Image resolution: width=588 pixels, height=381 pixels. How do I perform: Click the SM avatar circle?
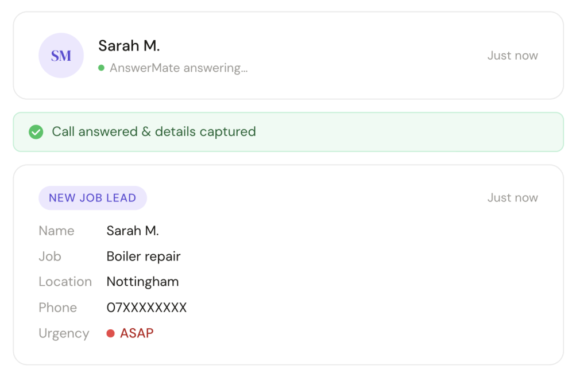click(61, 56)
